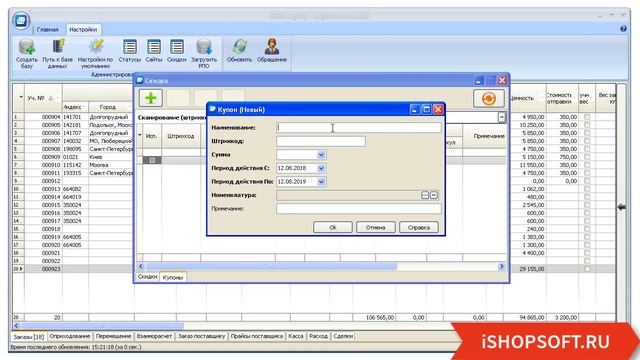The width and height of the screenshot is (640, 360).
Task: Click the Город column header
Action: click(x=108, y=107)
